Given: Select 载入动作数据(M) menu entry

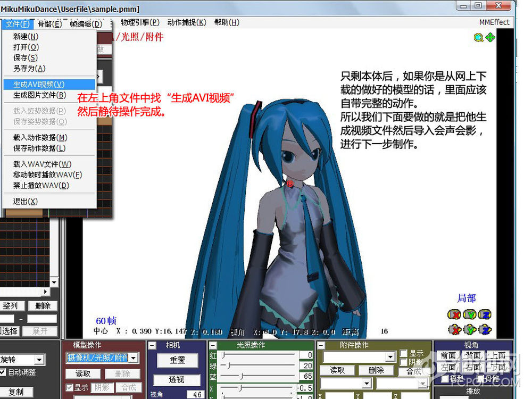Looking at the screenshot, I should (x=49, y=137).
